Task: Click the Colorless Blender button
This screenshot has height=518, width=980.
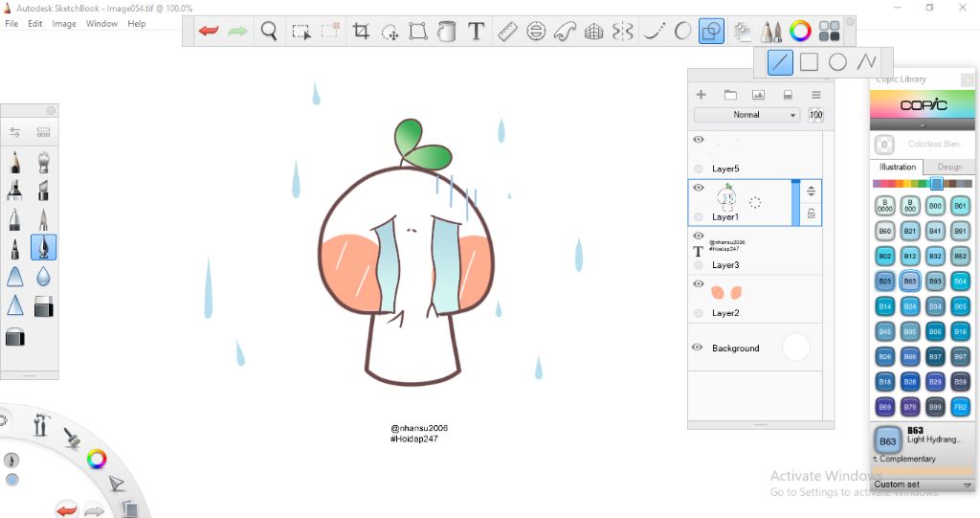Action: click(x=885, y=145)
